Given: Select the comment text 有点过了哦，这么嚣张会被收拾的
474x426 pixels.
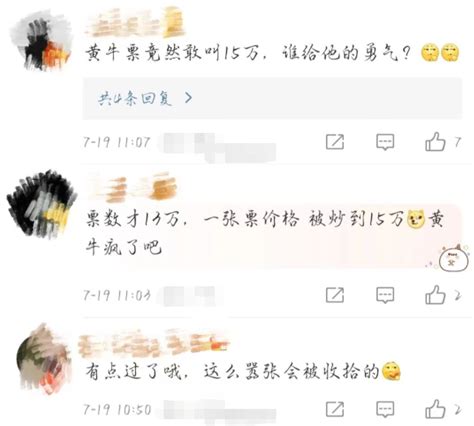Looking at the screenshot, I should pyautogui.click(x=233, y=372).
